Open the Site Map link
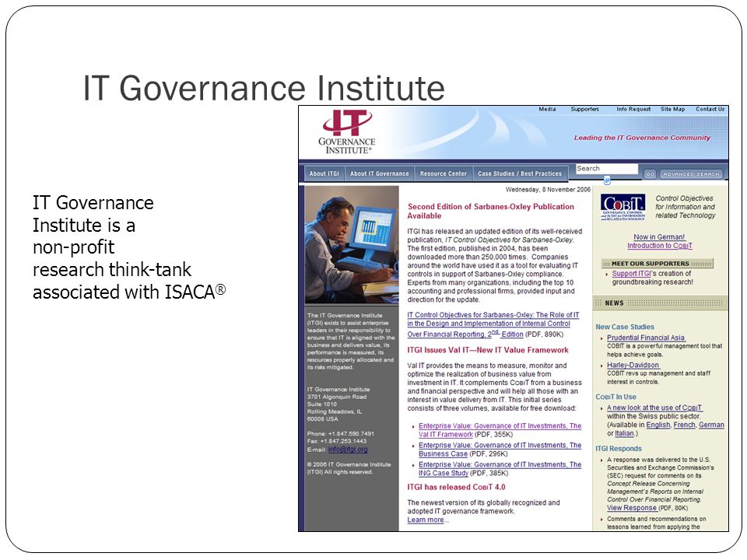The image size is (747, 560). point(672,109)
